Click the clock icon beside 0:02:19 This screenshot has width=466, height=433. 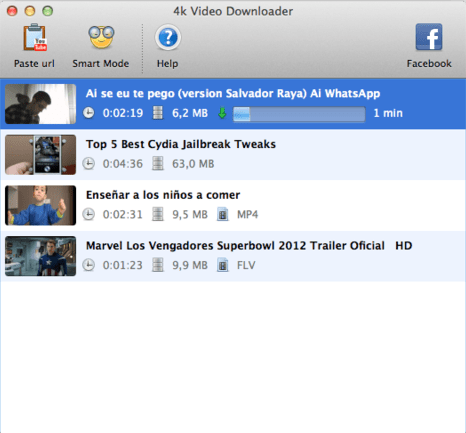click(89, 113)
